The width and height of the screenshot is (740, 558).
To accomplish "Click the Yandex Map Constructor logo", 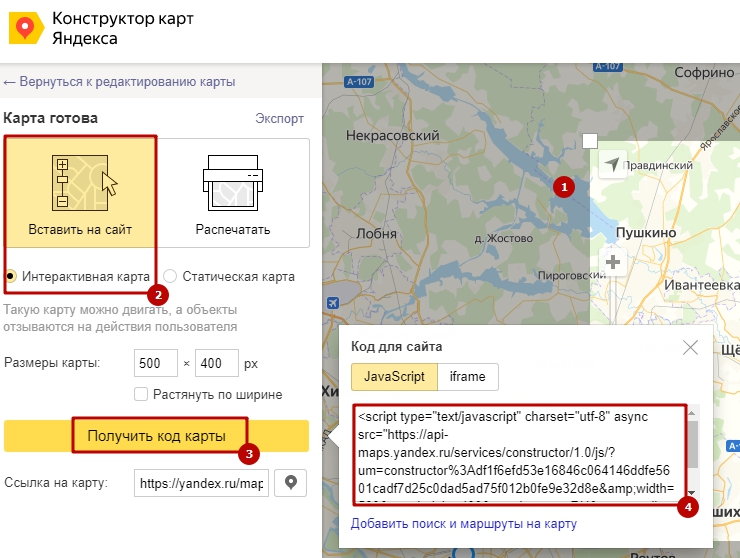I will (22, 28).
